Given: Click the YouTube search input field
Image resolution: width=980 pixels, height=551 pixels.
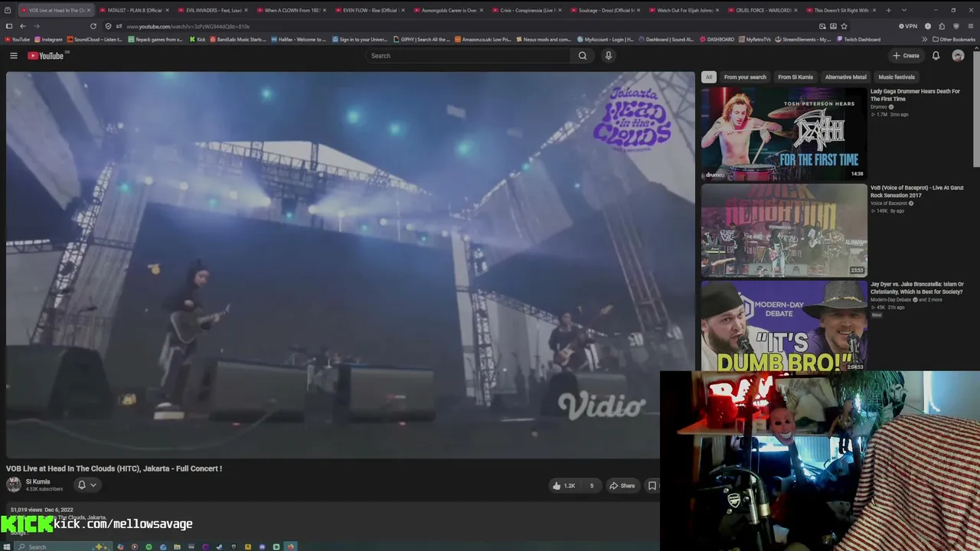Looking at the screenshot, I should pos(469,56).
